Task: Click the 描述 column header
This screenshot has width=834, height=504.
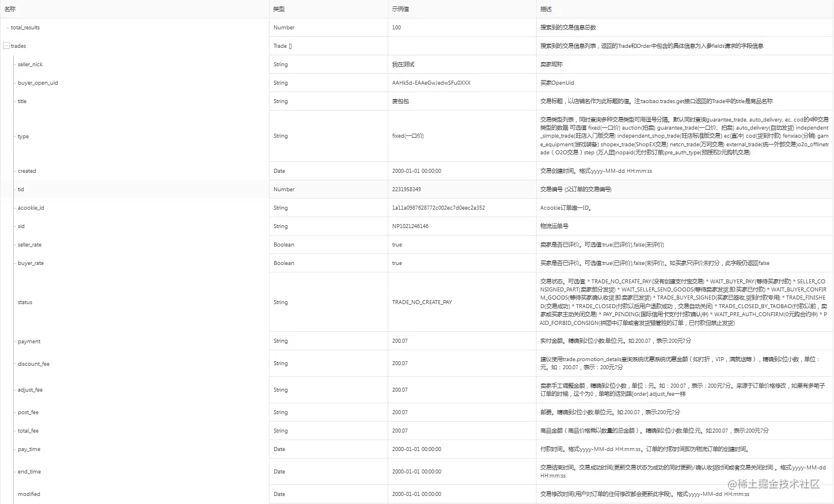Action: pyautogui.click(x=544, y=9)
